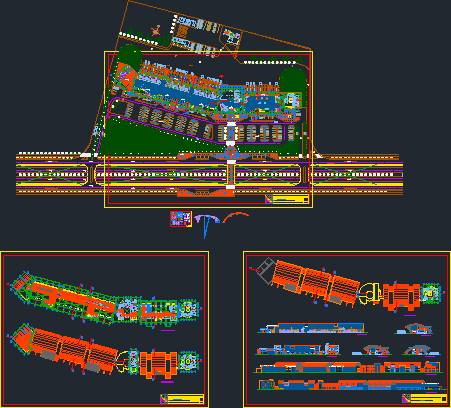
Task: Select the lower orange roof plan in left sheet
Action: [105, 352]
